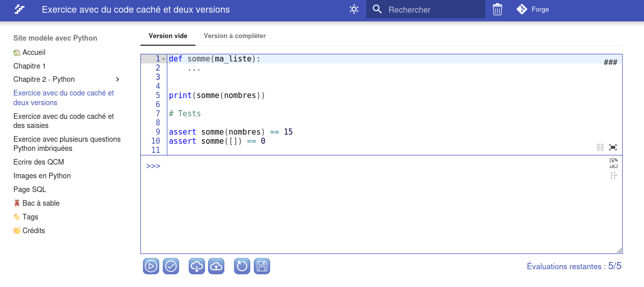Open the Images en Python page

tap(42, 176)
